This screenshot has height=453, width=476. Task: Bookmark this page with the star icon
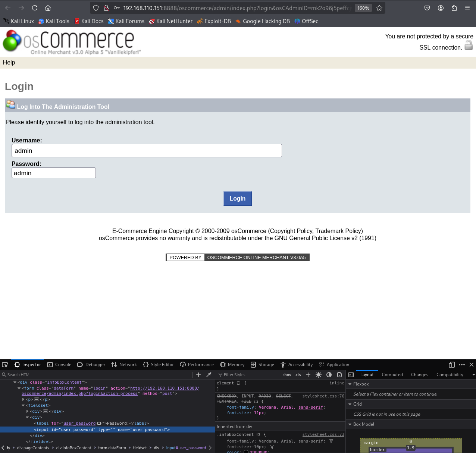pos(379,8)
